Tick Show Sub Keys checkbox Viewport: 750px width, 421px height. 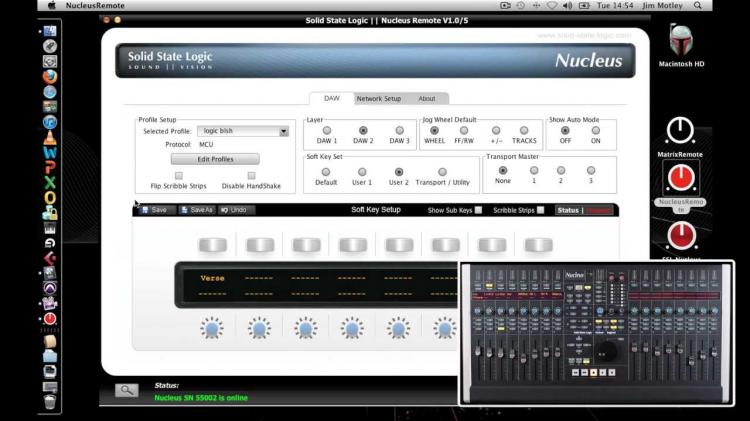[478, 210]
